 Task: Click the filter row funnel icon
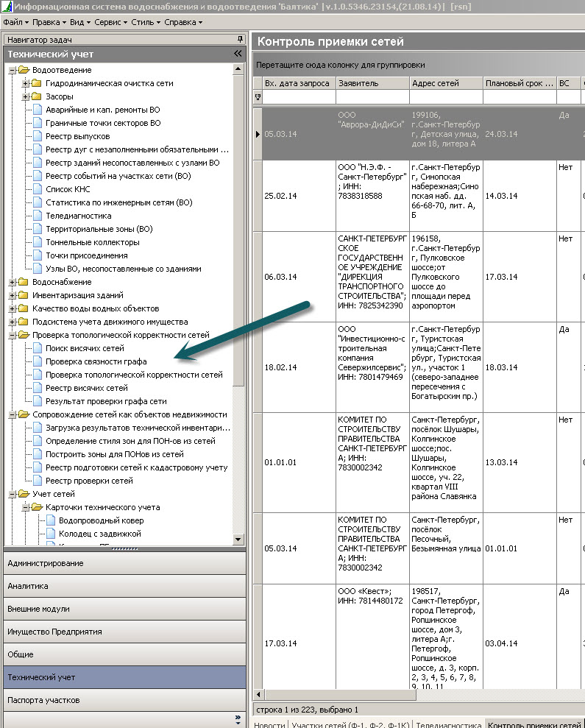click(x=258, y=97)
